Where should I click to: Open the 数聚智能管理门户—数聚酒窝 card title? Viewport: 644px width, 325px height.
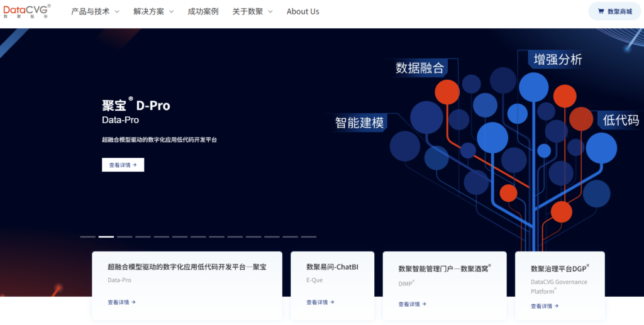445,268
